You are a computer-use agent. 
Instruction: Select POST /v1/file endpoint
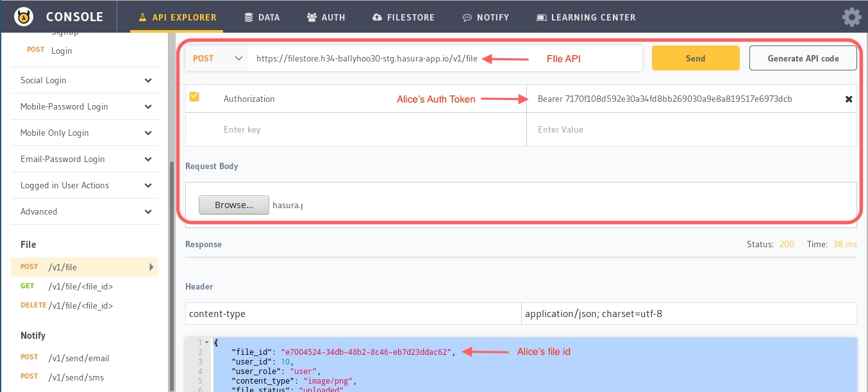pos(85,267)
